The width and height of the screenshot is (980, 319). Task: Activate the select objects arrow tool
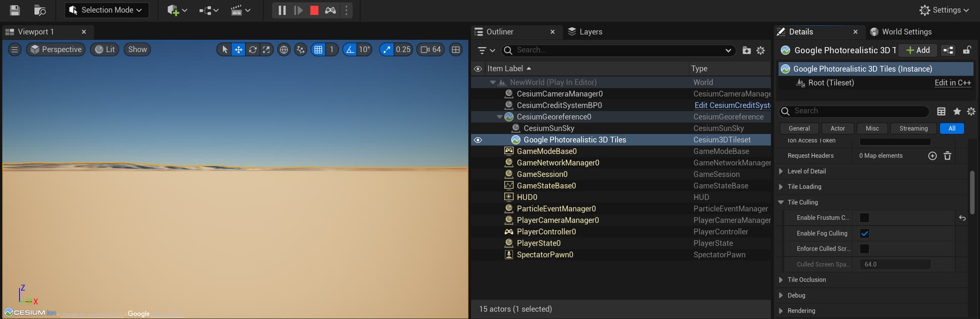225,50
